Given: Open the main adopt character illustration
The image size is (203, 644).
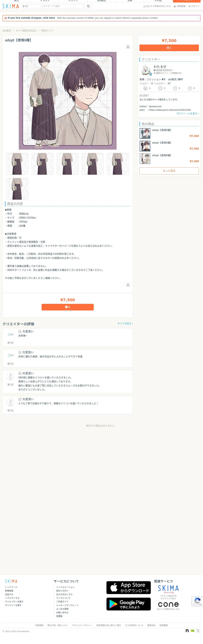Looking at the screenshot, I should tap(68, 101).
